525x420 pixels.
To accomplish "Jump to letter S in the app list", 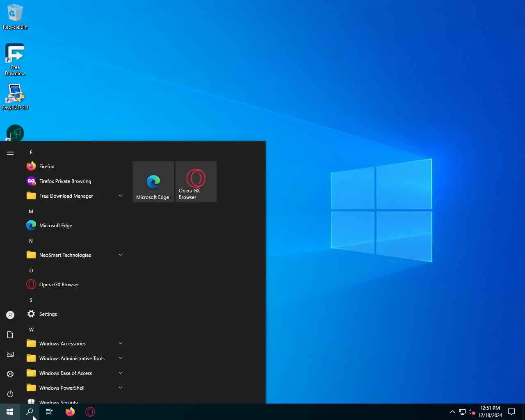I will (31, 300).
